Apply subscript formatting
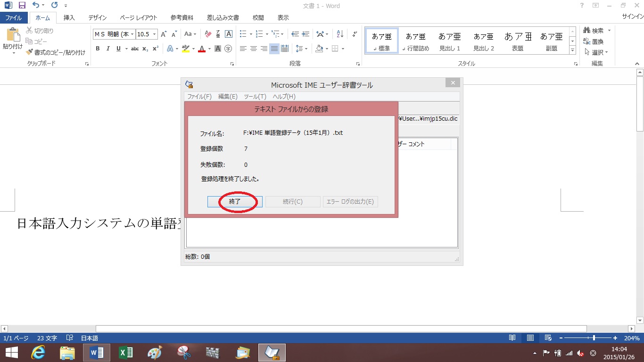 pos(145,49)
